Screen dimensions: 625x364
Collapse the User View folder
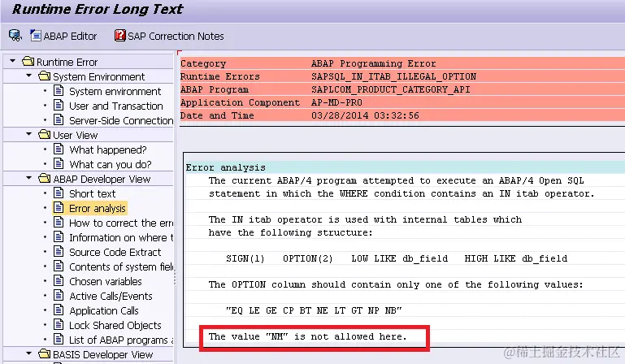click(x=28, y=134)
